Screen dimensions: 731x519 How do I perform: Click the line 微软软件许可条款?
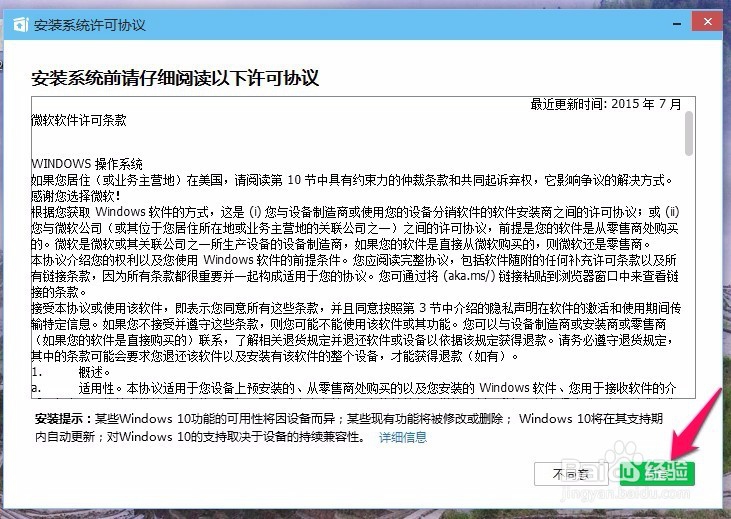(x=79, y=120)
